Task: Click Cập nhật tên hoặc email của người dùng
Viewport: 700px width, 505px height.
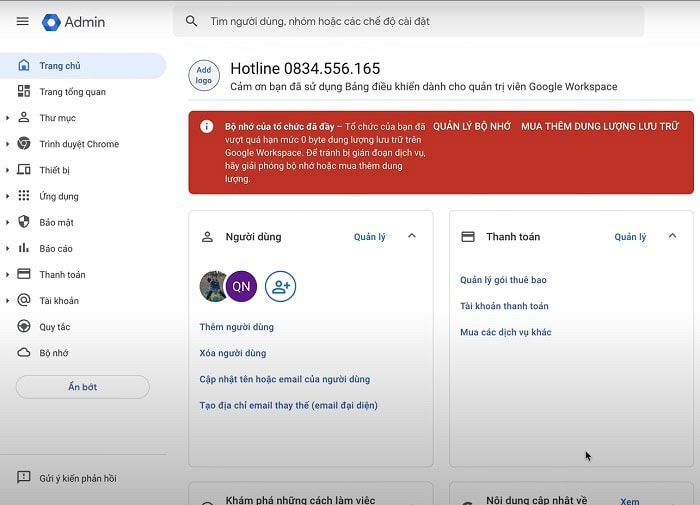Action: (x=284, y=379)
